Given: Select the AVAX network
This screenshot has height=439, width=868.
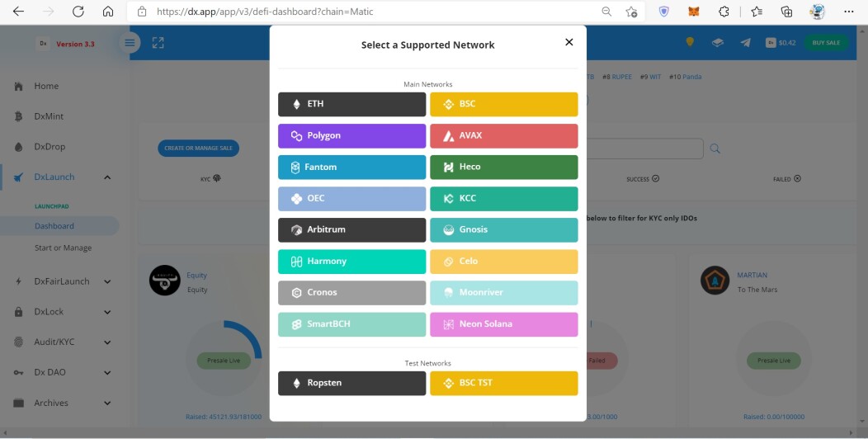Looking at the screenshot, I should [x=504, y=135].
